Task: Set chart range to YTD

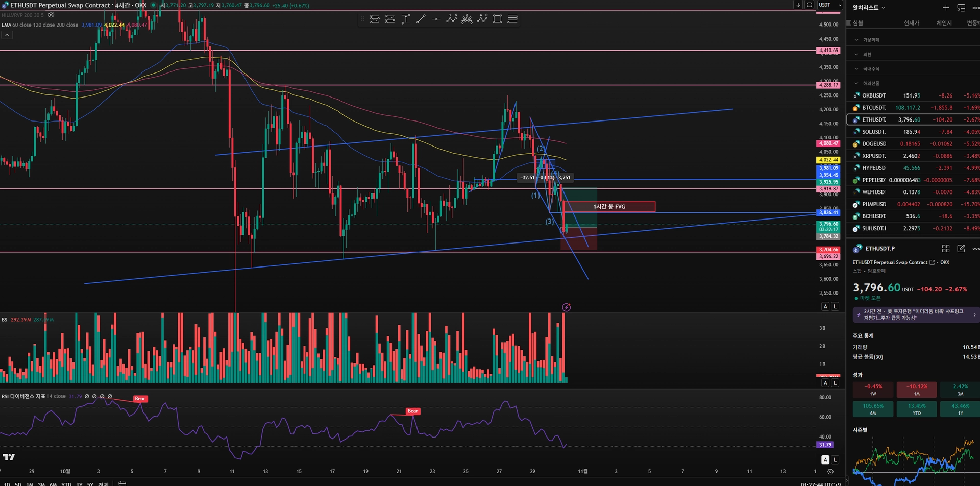Action: 66,483
